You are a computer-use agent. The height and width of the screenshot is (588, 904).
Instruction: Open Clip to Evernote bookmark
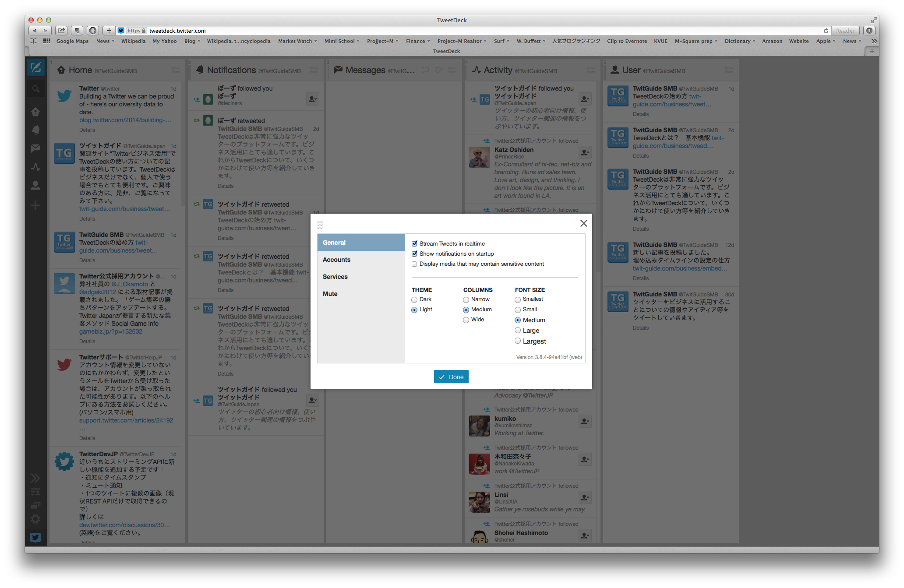point(627,41)
